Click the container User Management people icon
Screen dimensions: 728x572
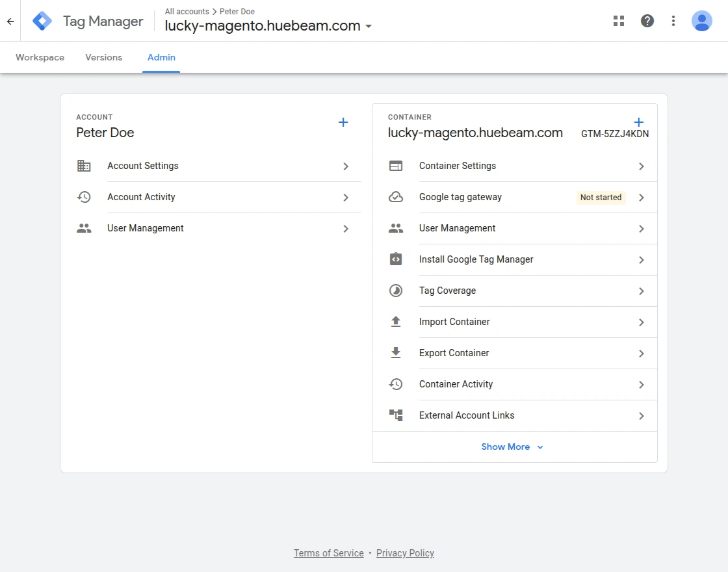coord(396,228)
